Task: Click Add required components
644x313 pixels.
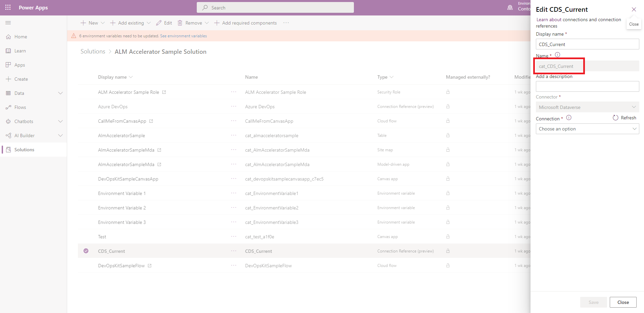Action: [x=245, y=23]
